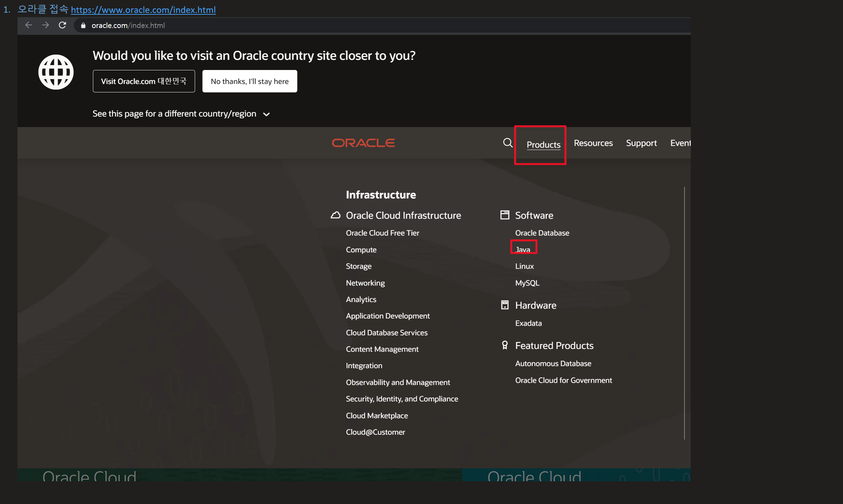Image resolution: width=843 pixels, height=504 pixels.
Task: Click the padlock security icon
Action: pyautogui.click(x=83, y=26)
